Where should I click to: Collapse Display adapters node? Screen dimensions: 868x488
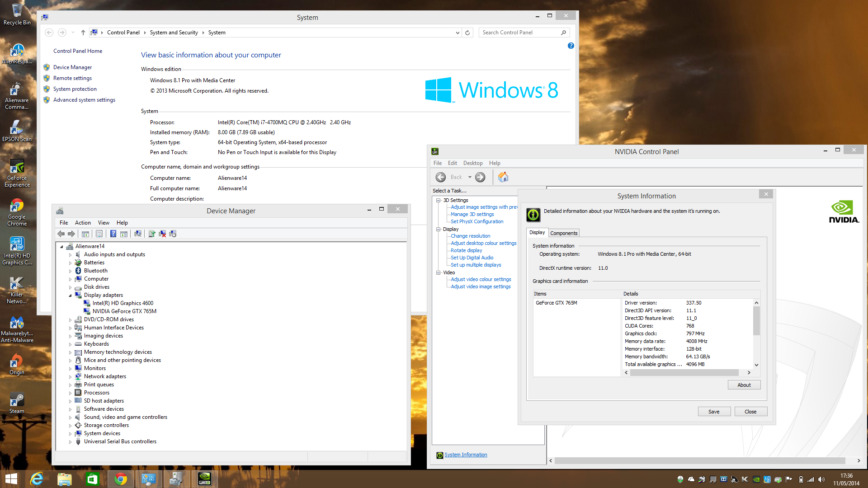tap(70, 296)
